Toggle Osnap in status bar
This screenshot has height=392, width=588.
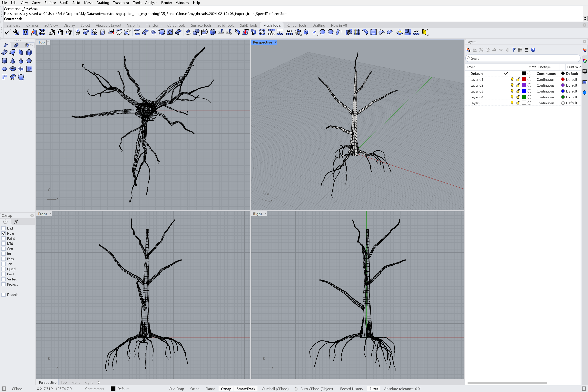pos(226,389)
